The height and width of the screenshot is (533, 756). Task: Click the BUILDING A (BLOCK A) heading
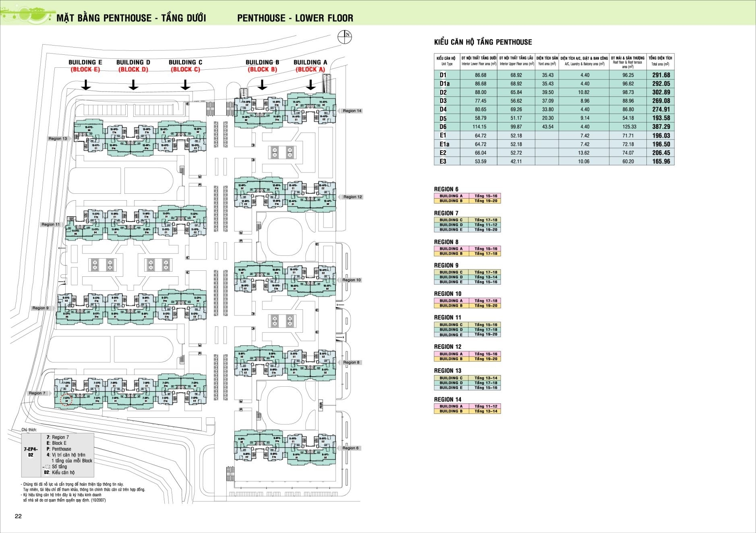(x=310, y=66)
